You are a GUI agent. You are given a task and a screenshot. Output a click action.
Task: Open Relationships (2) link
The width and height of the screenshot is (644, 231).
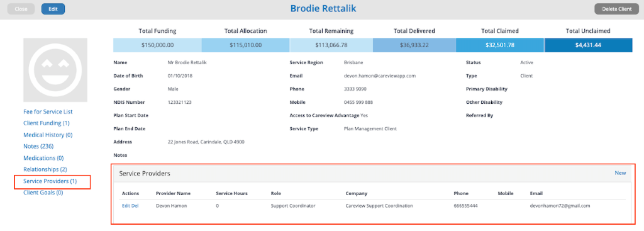click(x=45, y=169)
